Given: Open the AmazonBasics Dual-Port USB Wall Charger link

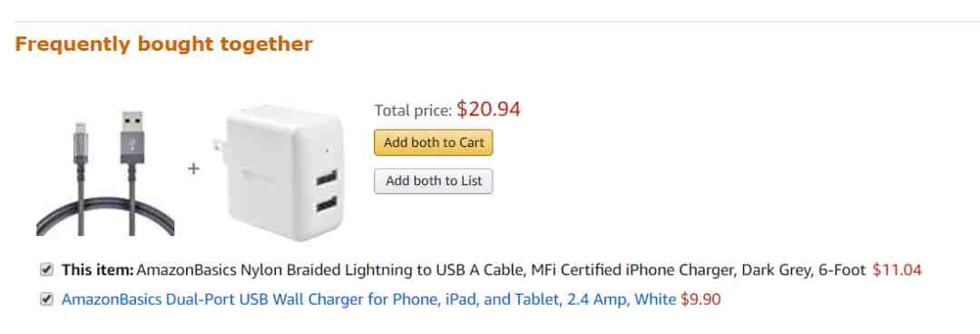Looking at the screenshot, I should [368, 300].
